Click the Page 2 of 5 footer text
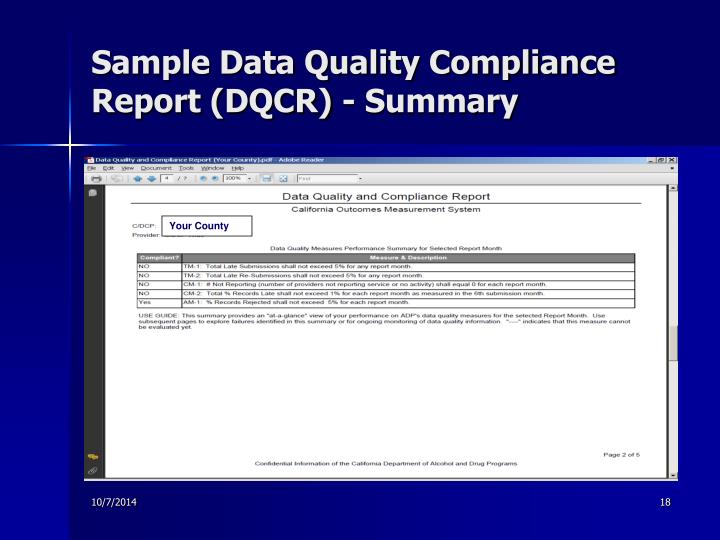 621,455
